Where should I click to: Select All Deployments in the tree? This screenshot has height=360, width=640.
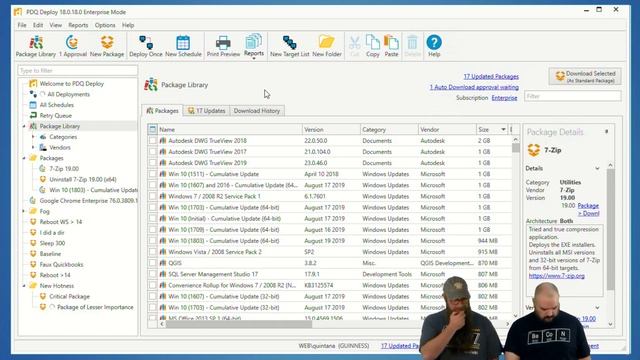(68, 94)
